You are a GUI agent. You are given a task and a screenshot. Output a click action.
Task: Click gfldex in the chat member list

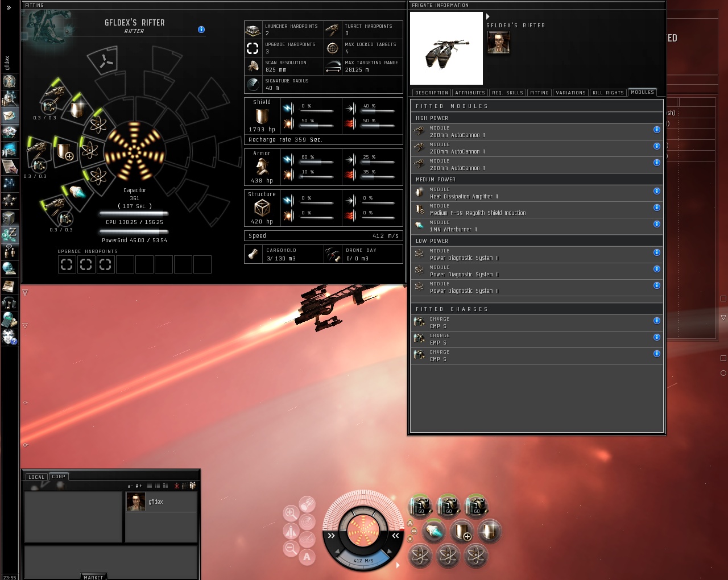pos(161,502)
